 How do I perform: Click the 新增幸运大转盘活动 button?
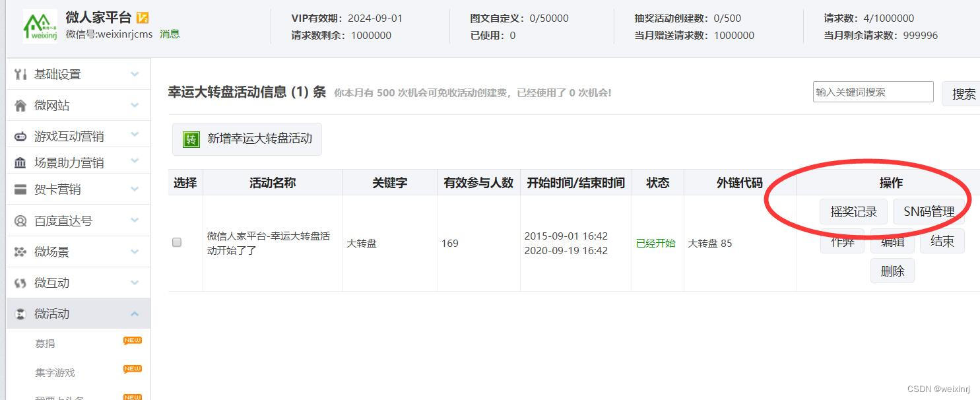pyautogui.click(x=247, y=139)
